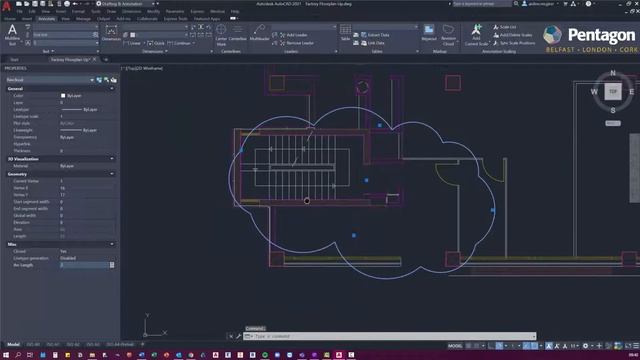
Task: Click the Multileader tool
Action: 260,33
